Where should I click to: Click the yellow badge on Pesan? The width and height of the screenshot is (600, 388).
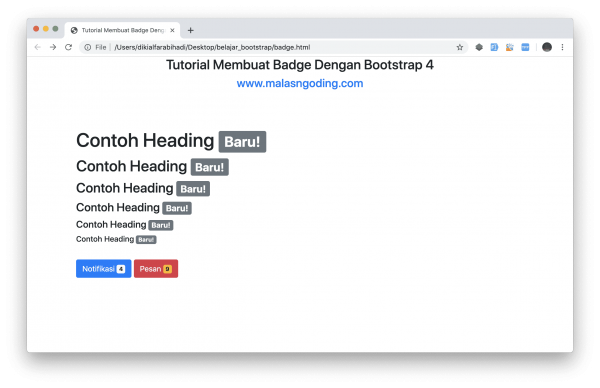coord(167,269)
